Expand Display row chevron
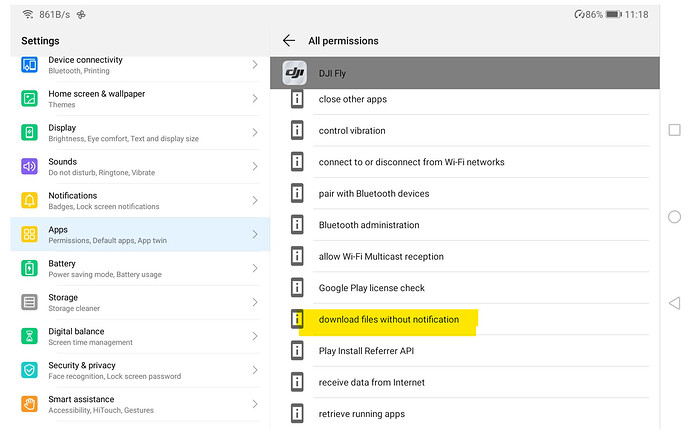 [x=255, y=132]
